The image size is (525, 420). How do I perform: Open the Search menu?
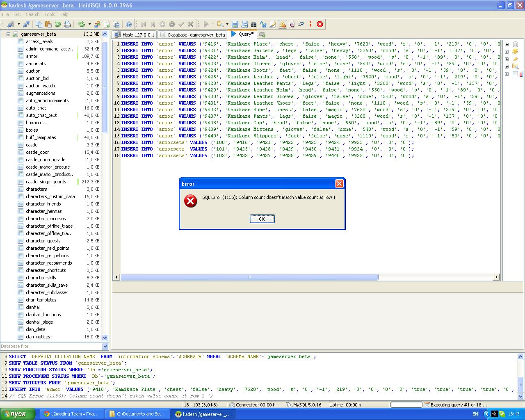point(33,14)
